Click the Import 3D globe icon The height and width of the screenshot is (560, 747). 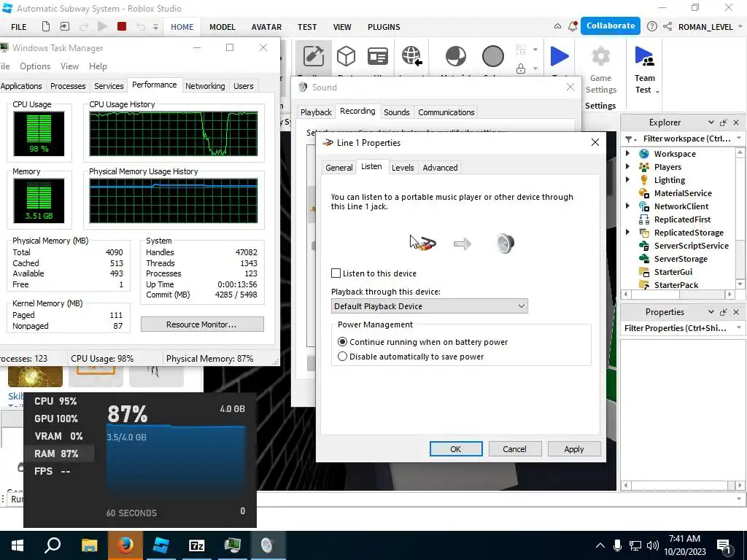click(x=411, y=56)
